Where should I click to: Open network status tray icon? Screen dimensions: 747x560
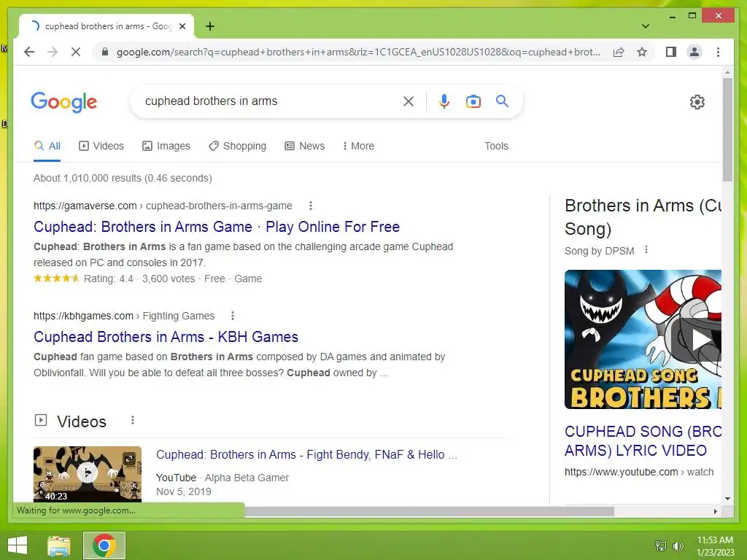click(661, 545)
